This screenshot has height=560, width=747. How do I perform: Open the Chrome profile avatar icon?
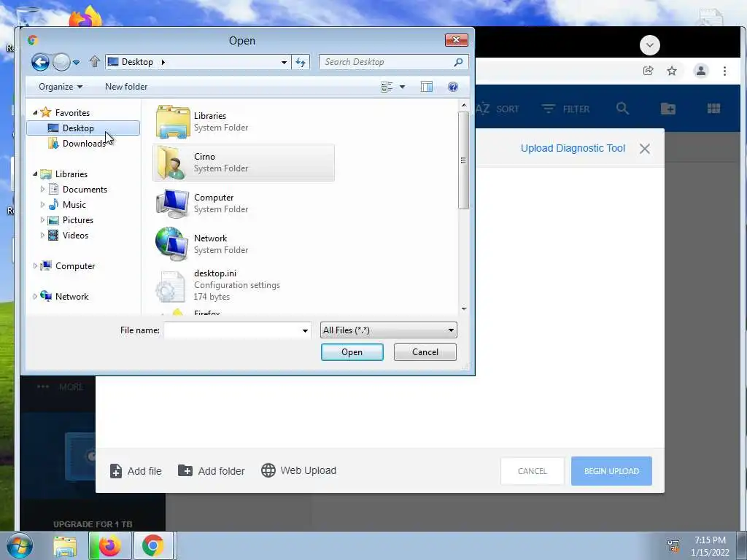coord(701,71)
